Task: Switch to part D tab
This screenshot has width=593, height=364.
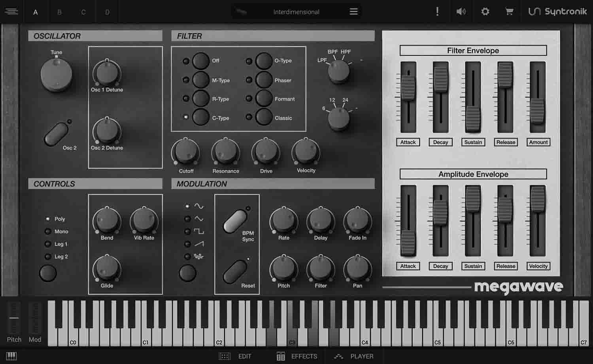Action: coord(107,12)
